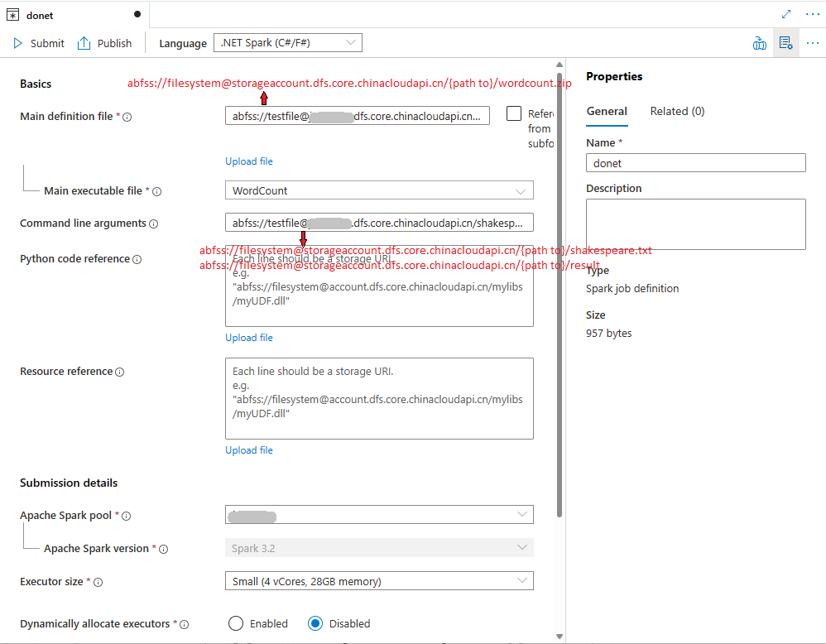Click the Submit button label

tap(47, 43)
